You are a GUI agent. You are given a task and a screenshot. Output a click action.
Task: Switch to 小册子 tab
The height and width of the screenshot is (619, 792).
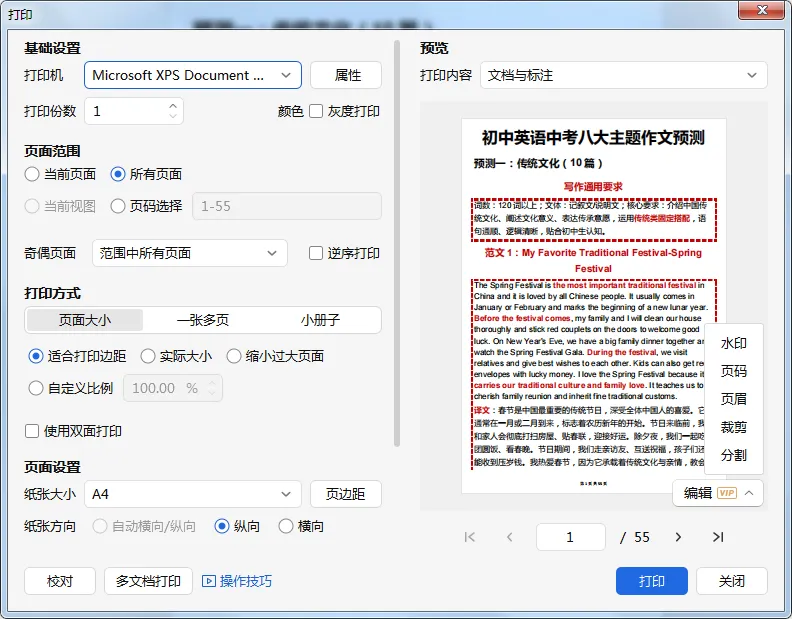[x=320, y=320]
